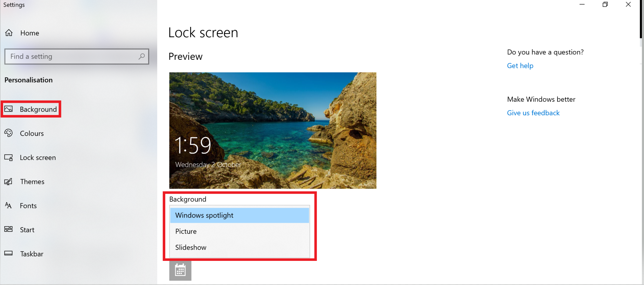Click the Lock screen page title
644x285 pixels.
click(x=203, y=33)
